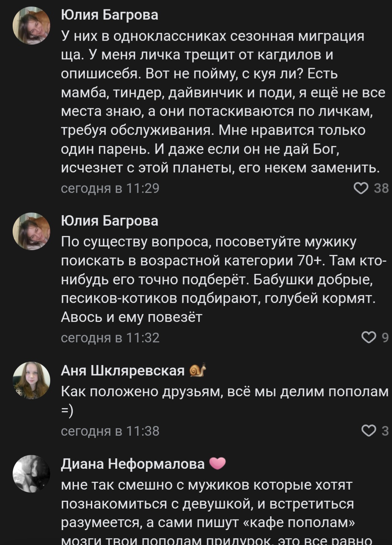Click the timestamp сегодня в 11:38
The width and height of the screenshot is (392, 545).
(110, 431)
